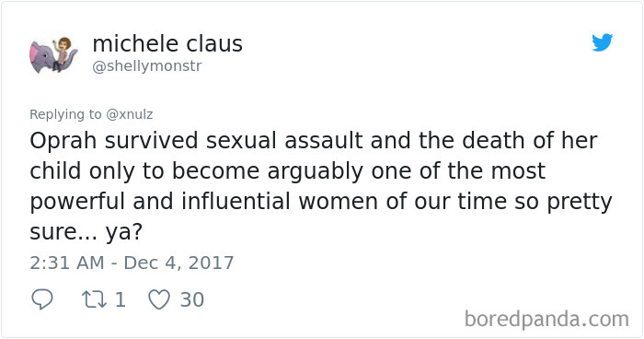Click the retweet count of 1
644x339 pixels.
click(x=120, y=299)
